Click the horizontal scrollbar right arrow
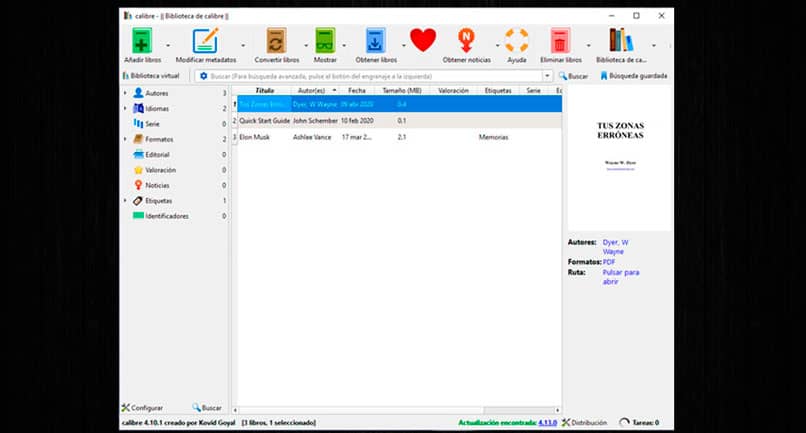This screenshot has width=806, height=433. [557, 410]
